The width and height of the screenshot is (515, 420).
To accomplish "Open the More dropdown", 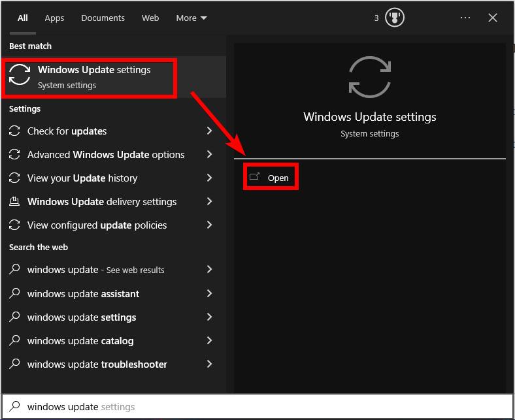I will click(x=191, y=18).
